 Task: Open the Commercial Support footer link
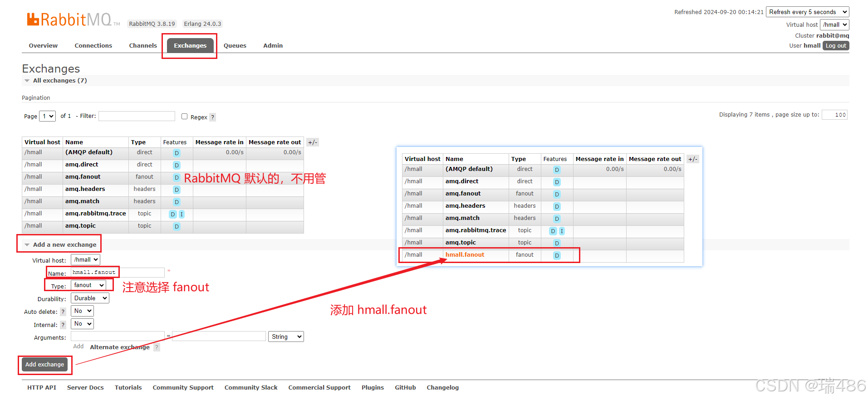[x=319, y=388]
